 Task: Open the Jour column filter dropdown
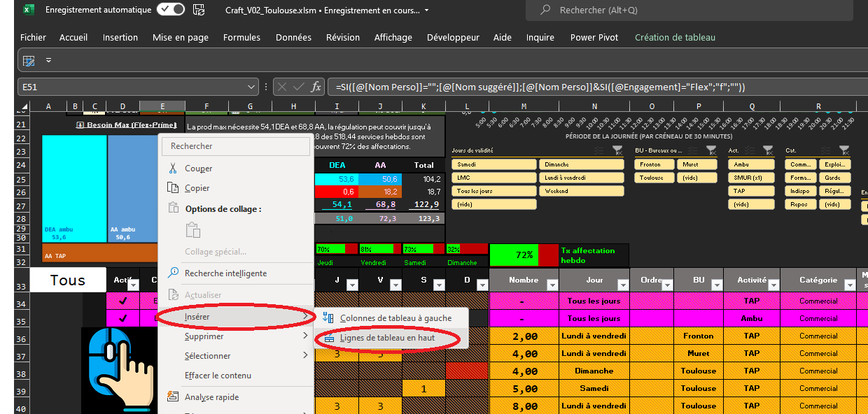tap(622, 285)
